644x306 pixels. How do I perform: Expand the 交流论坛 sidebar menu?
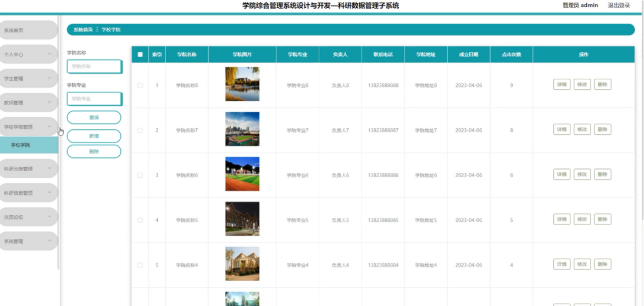[29, 217]
